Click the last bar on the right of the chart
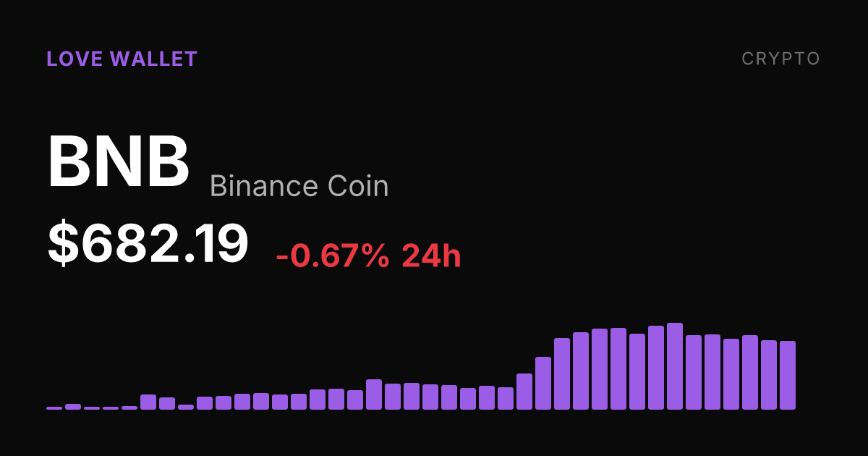 point(788,375)
